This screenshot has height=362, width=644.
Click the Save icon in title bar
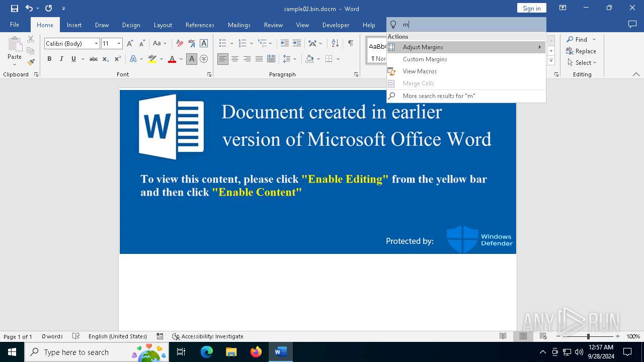15,9
